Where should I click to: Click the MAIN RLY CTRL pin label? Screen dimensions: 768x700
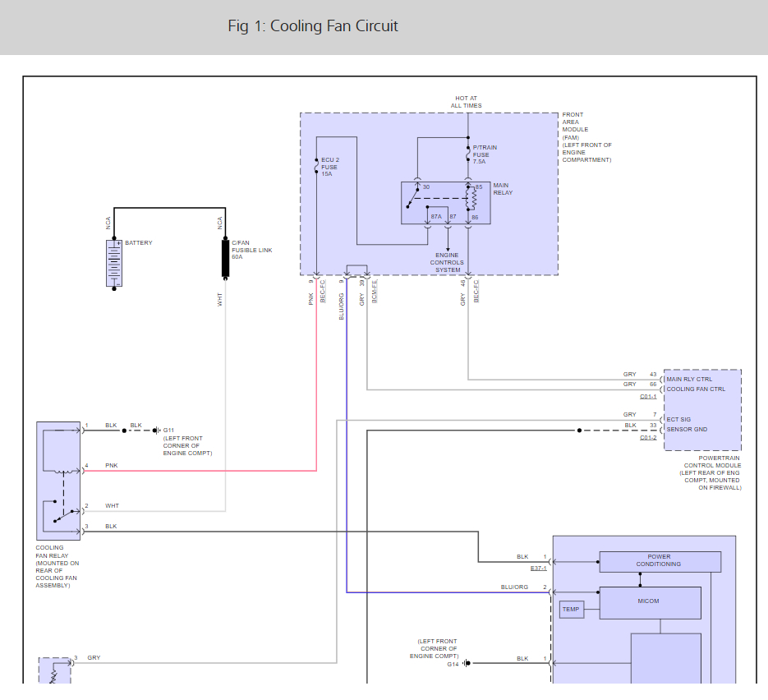point(689,379)
